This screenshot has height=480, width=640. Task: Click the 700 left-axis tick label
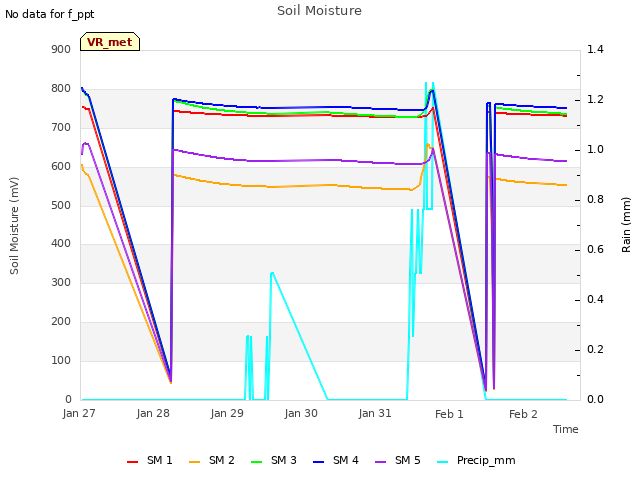coord(61,127)
